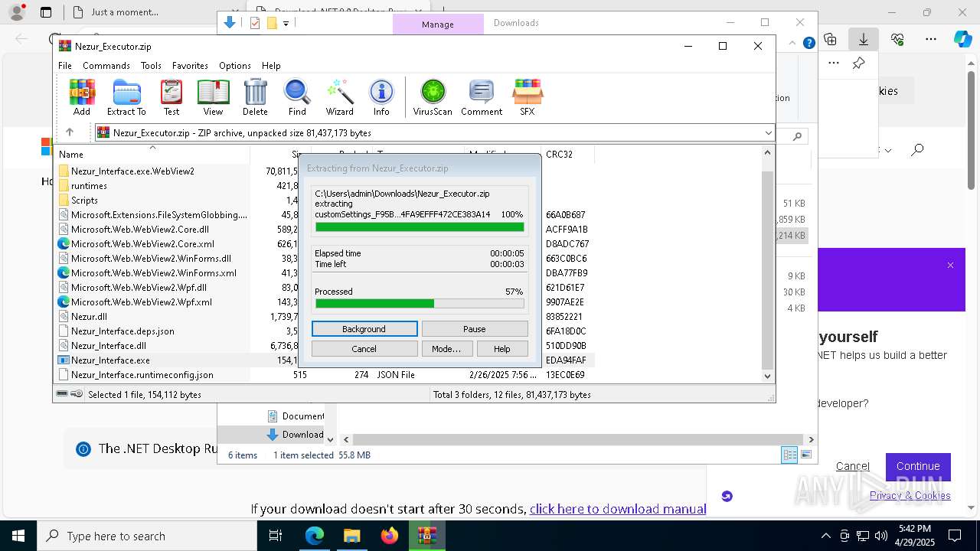Open Explorer help question mark icon
Image resolution: width=980 pixels, height=551 pixels.
click(808, 43)
